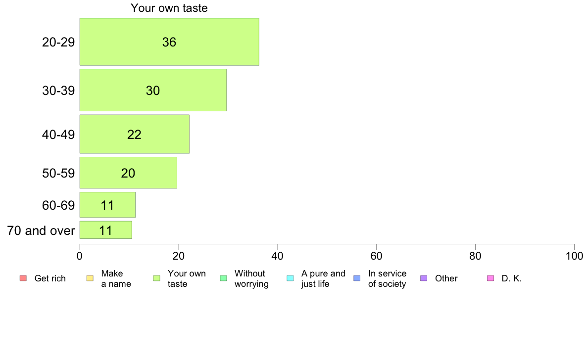Viewport: 588px width, 364px height.
Task: Click the 70 and over axis label
Action: 41,230
